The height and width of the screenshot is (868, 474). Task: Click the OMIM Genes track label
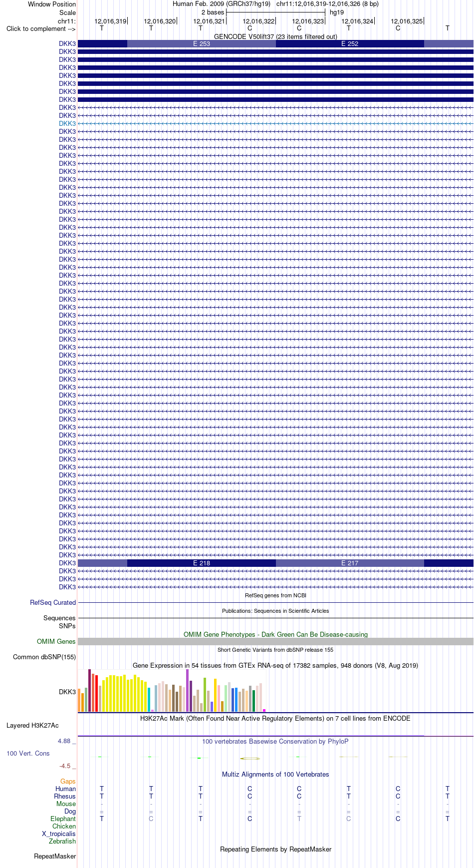point(56,641)
